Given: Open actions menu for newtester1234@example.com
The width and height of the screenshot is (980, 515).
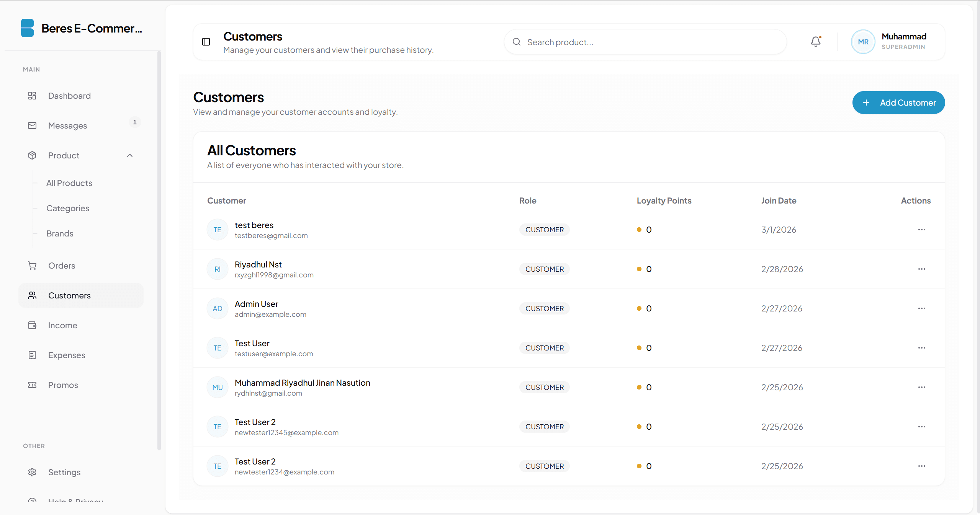Looking at the screenshot, I should click(x=922, y=466).
